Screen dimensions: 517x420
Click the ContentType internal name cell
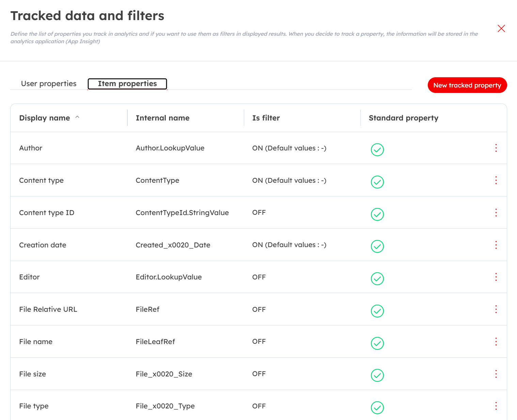click(157, 180)
